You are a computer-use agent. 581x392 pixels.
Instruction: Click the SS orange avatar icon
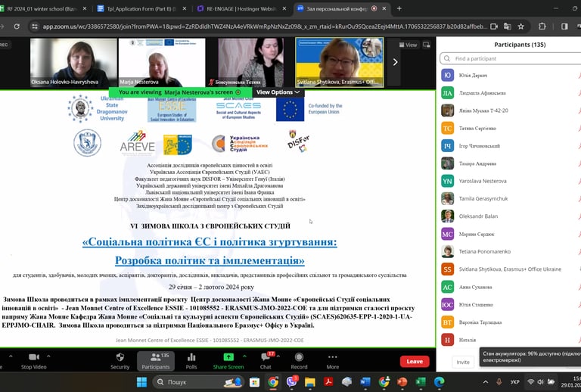pos(448,269)
